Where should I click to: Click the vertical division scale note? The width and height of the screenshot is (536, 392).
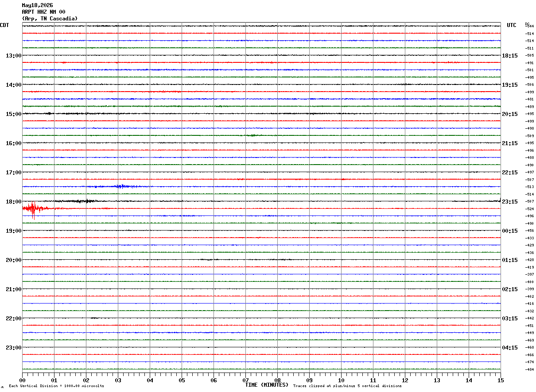coord(56,386)
